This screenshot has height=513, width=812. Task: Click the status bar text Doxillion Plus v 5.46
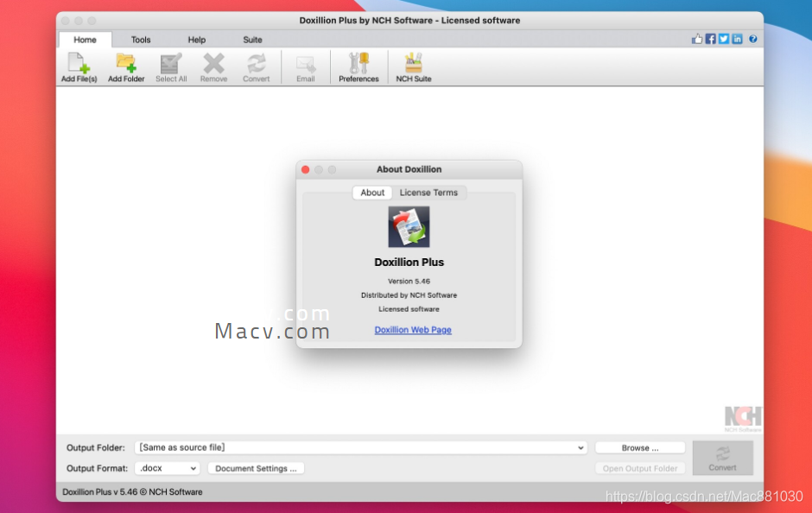pyautogui.click(x=132, y=491)
